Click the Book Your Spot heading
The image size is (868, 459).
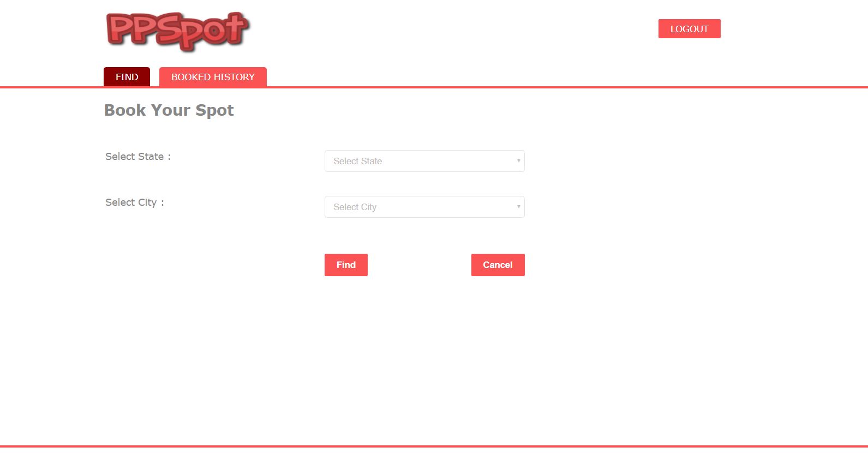pyautogui.click(x=169, y=110)
